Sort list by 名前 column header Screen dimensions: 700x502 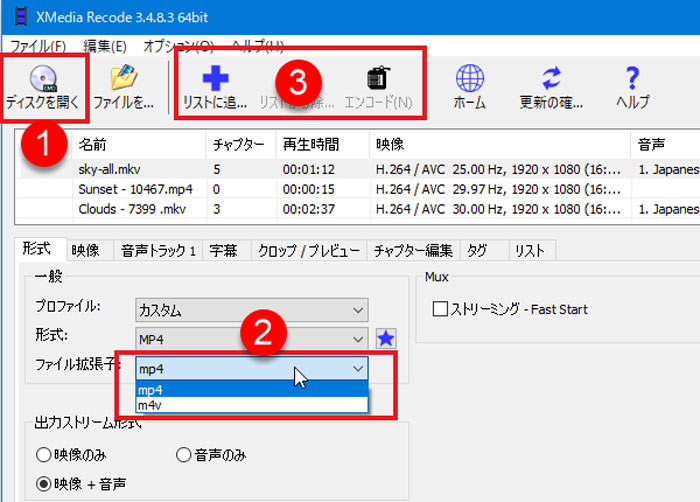[x=138, y=145]
